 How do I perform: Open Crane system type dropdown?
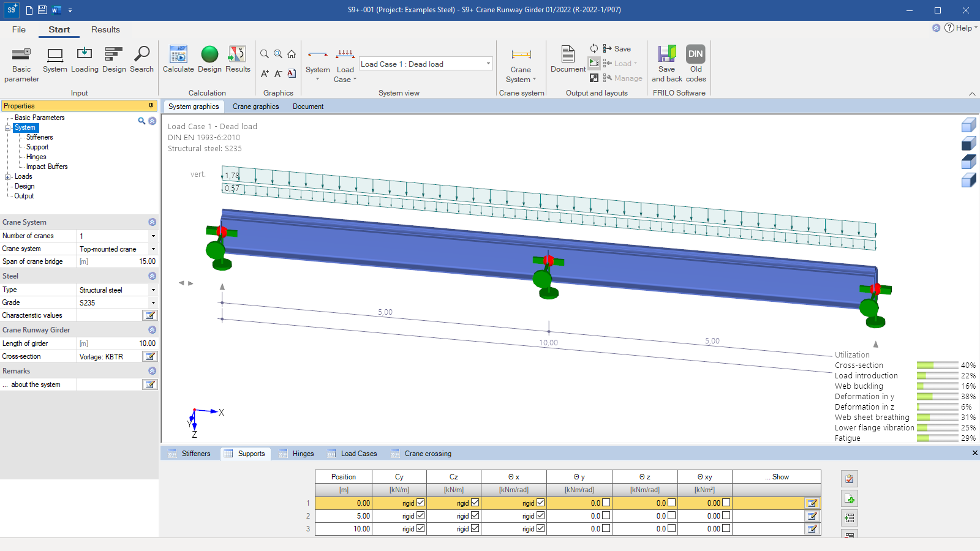pyautogui.click(x=153, y=249)
